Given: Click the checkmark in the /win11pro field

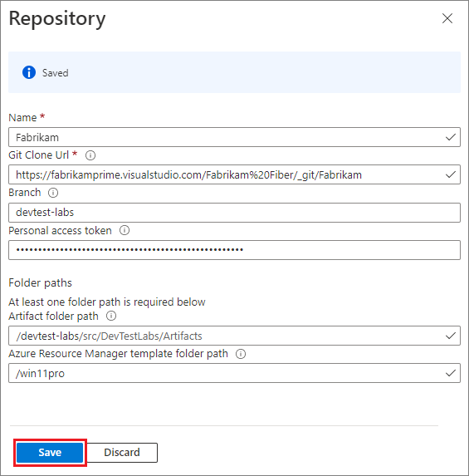Looking at the screenshot, I should click(x=451, y=373).
